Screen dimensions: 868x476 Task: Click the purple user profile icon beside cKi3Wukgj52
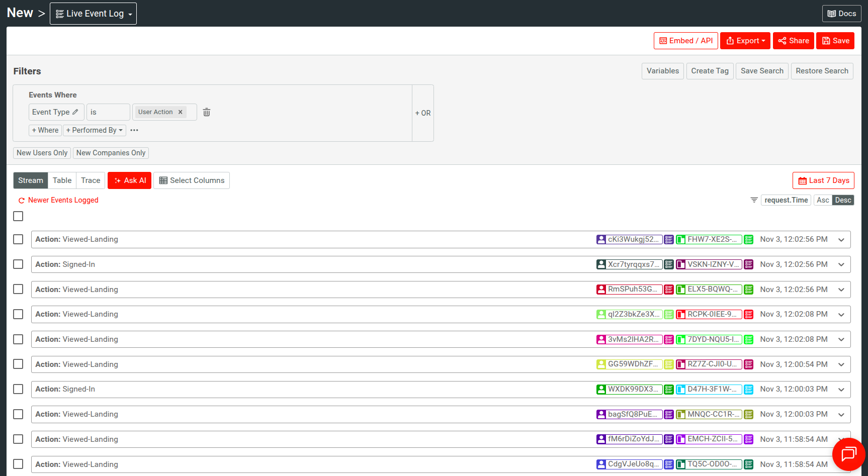point(601,239)
